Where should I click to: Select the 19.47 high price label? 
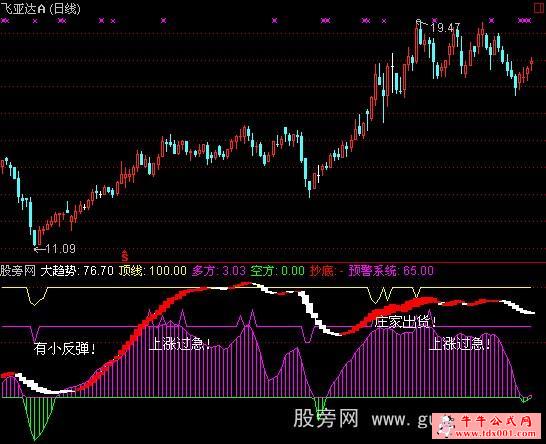click(445, 28)
